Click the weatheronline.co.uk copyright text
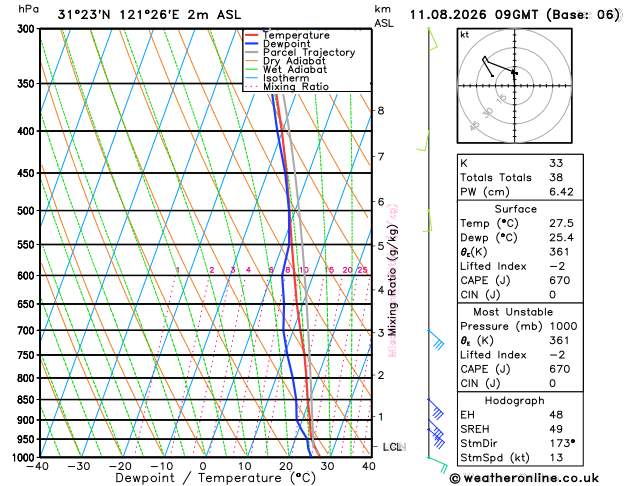Image resolution: width=629 pixels, height=486 pixels. pos(524,478)
